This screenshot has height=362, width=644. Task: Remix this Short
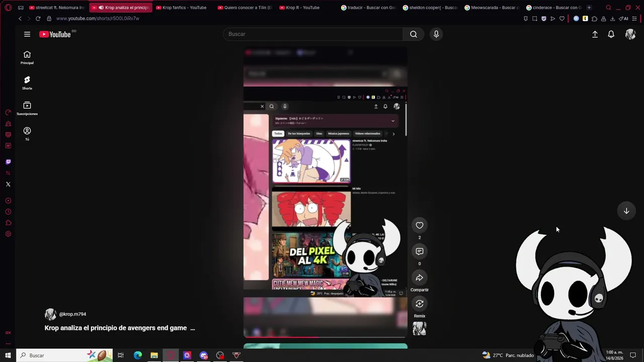click(420, 304)
